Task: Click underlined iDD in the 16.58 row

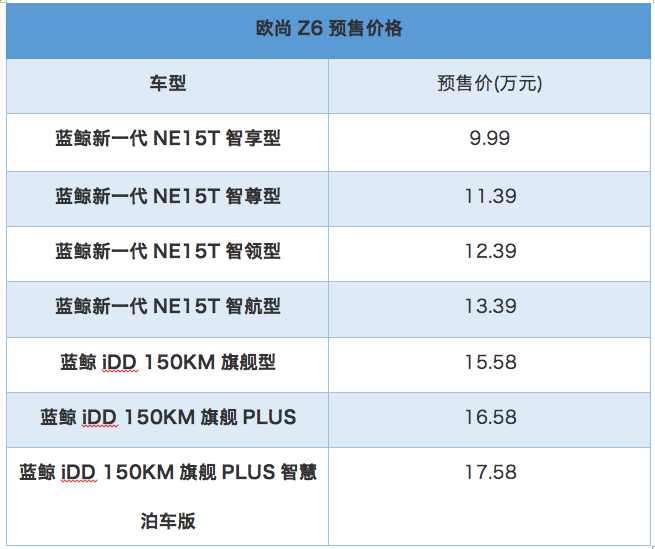Action: click(100, 417)
